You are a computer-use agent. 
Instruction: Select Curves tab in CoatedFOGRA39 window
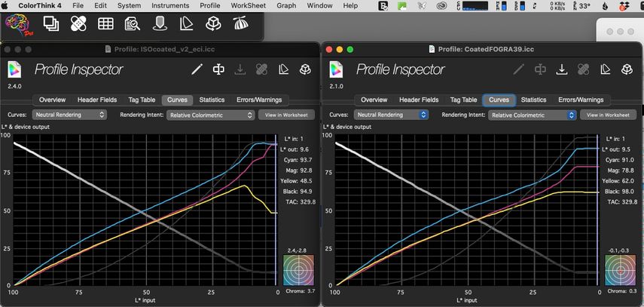click(499, 100)
